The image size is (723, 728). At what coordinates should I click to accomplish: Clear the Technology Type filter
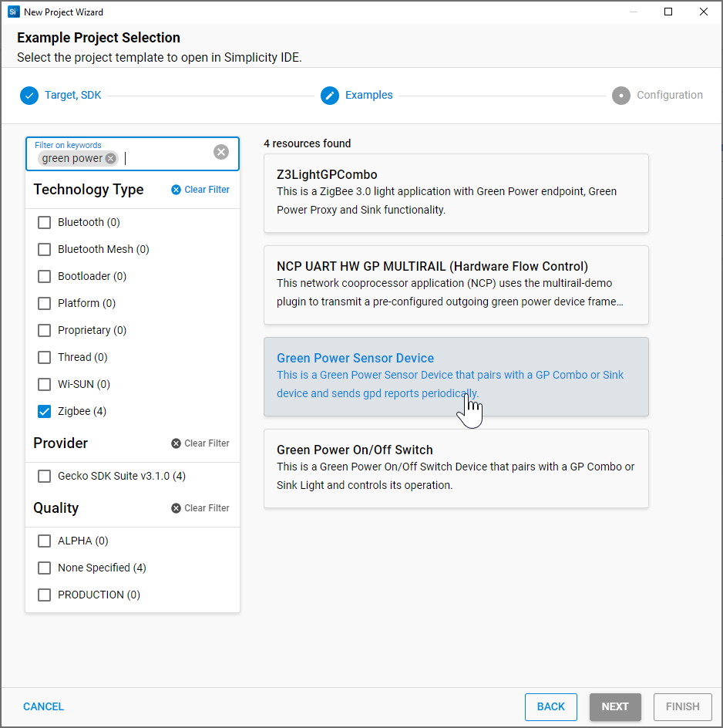point(200,190)
